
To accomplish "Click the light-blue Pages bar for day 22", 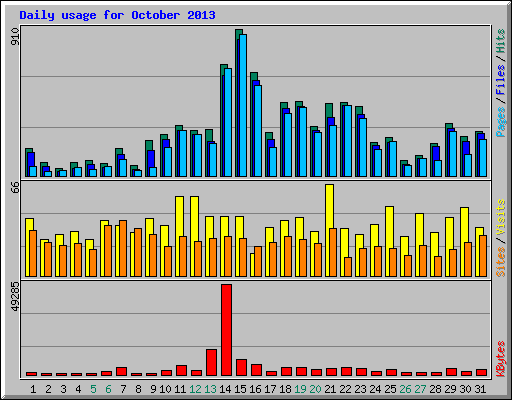I will 348,141.
